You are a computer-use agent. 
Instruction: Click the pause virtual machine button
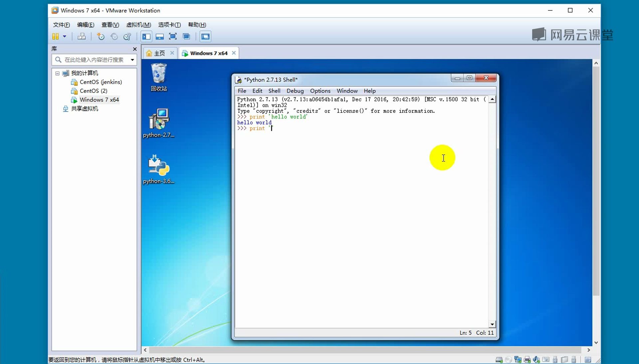tap(55, 36)
